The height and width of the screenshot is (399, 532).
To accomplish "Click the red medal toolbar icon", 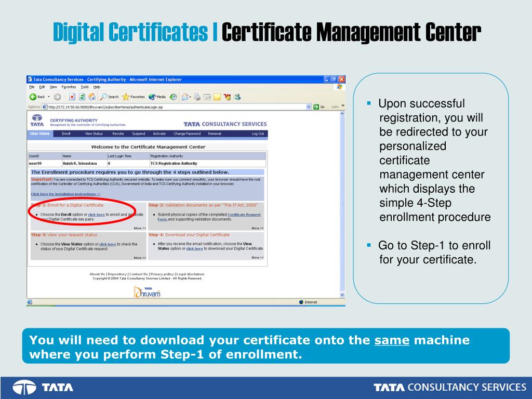I will click(x=227, y=97).
